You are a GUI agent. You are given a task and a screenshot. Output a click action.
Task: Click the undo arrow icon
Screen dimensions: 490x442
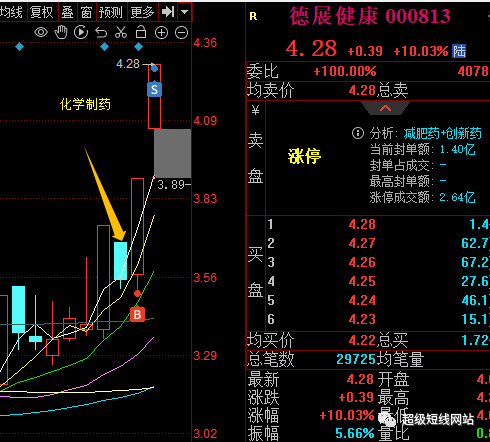[x=101, y=33]
